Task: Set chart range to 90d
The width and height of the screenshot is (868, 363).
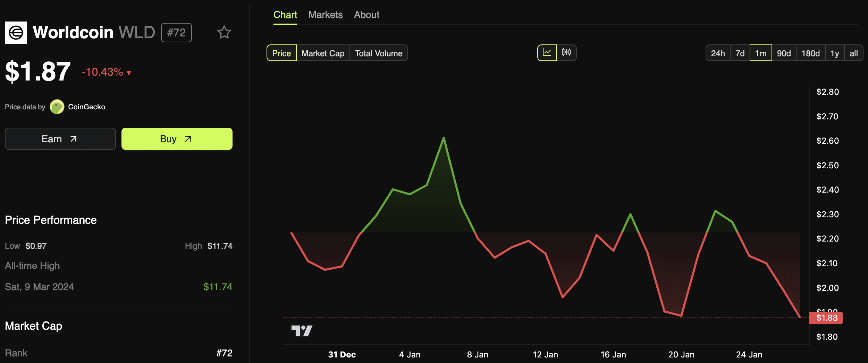Action: (x=784, y=53)
